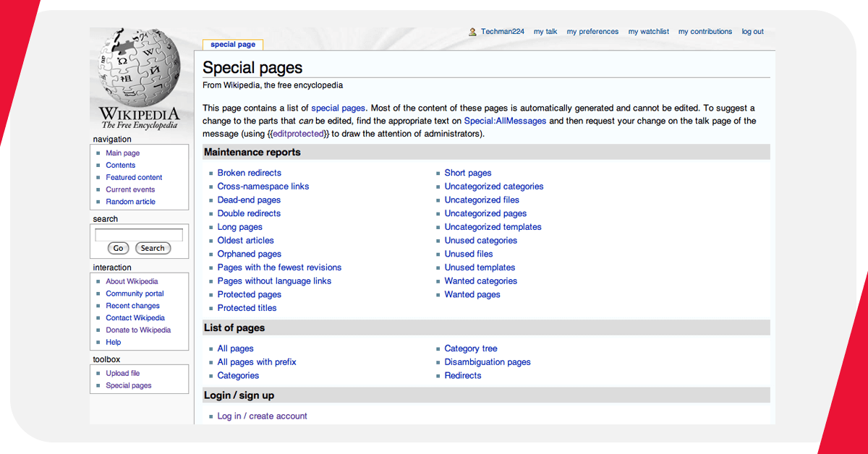Screen dimensions: 868x454
Task: Open Categories list link
Action: [238, 376]
